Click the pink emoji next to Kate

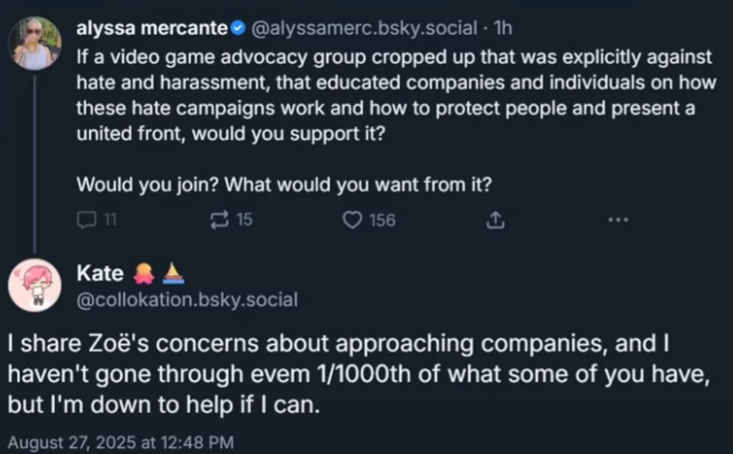pyautogui.click(x=143, y=273)
